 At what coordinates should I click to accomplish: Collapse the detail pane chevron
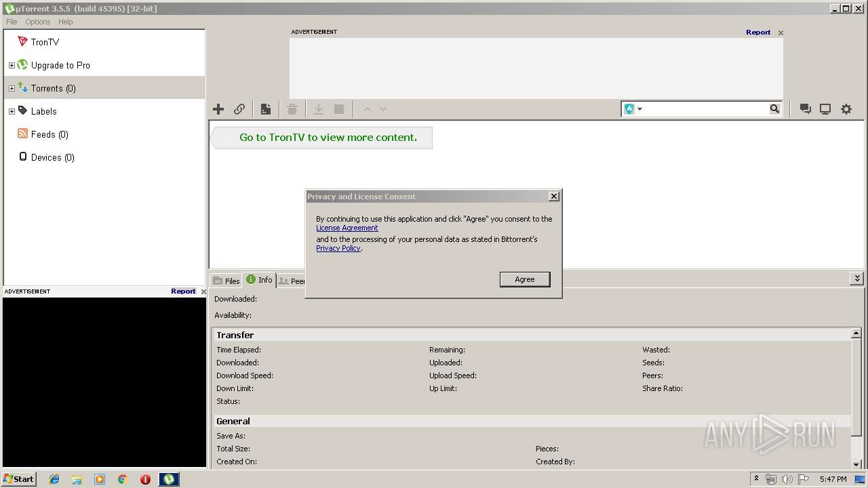(x=857, y=279)
